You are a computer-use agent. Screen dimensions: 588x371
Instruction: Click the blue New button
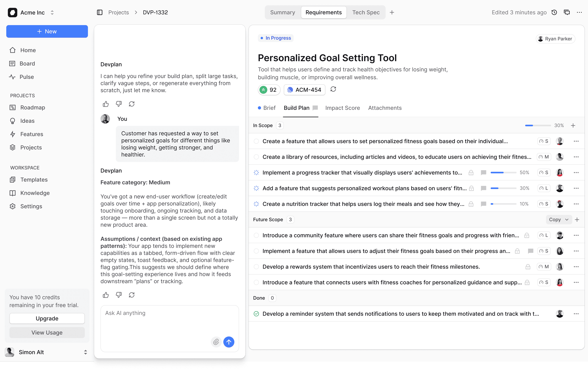47,31
